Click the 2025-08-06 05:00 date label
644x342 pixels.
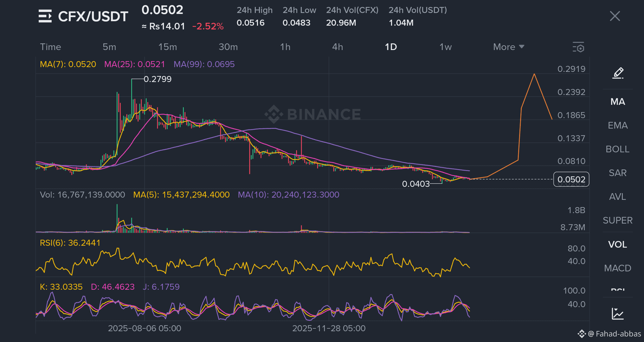145,328
